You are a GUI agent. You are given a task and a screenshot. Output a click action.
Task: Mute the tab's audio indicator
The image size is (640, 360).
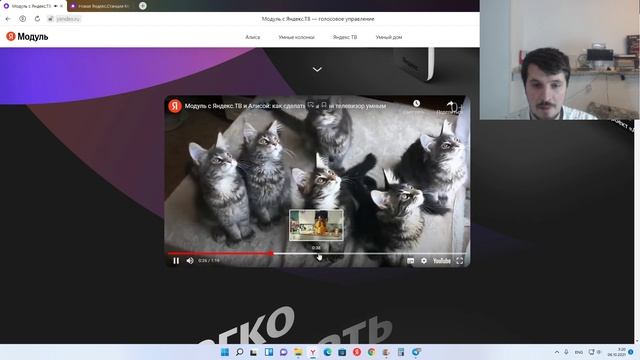[x=56, y=6]
